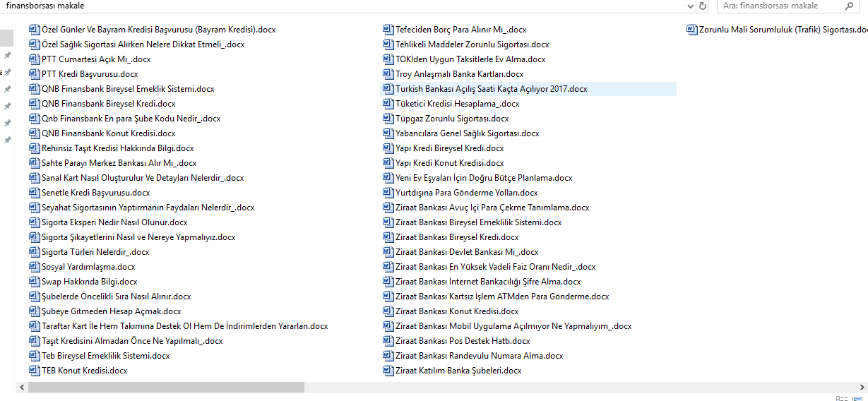
Task: Select 'Ziraat Bankası Kartsız İşlem ATMden Para Gönderme.docx'
Action: (502, 297)
